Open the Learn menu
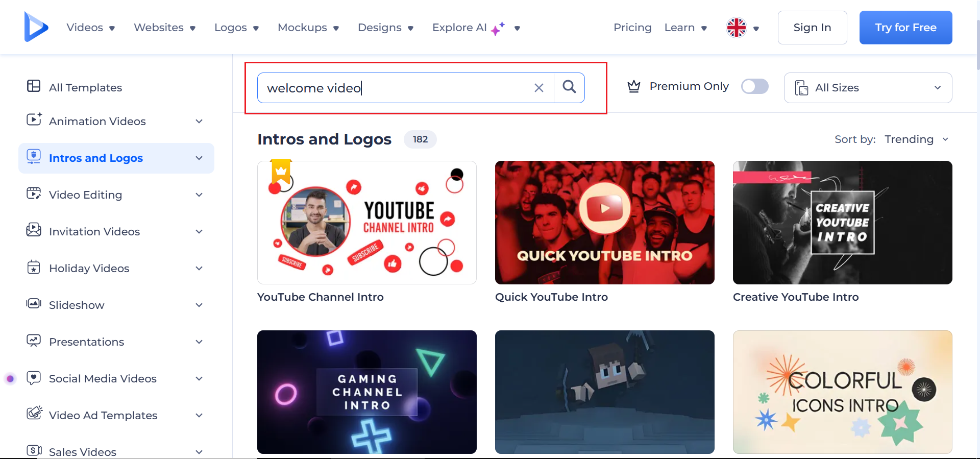This screenshot has height=459, width=980. click(685, 28)
